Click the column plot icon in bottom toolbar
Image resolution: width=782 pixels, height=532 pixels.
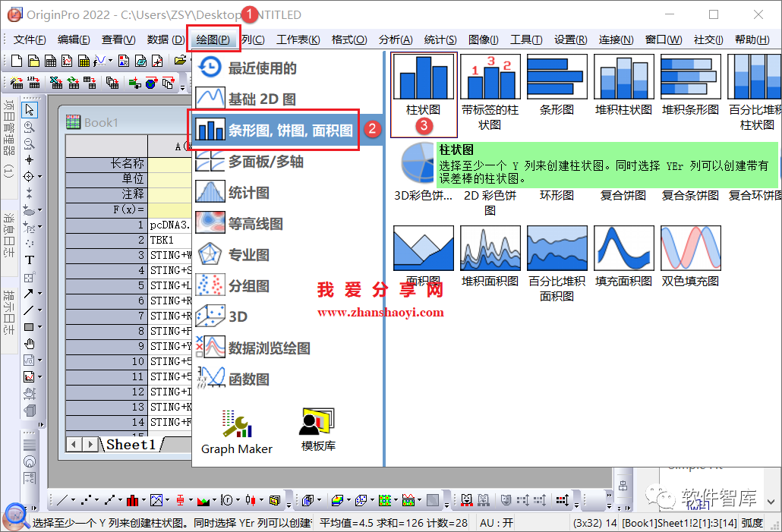tap(132, 500)
